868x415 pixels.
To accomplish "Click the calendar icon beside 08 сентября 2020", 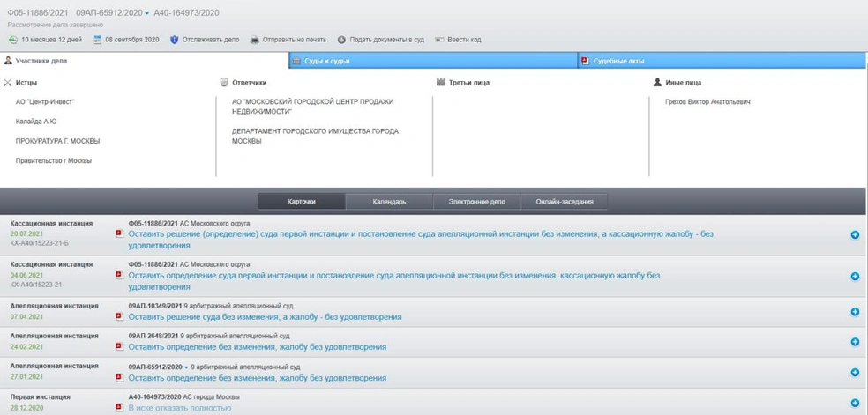I will 97,40.
